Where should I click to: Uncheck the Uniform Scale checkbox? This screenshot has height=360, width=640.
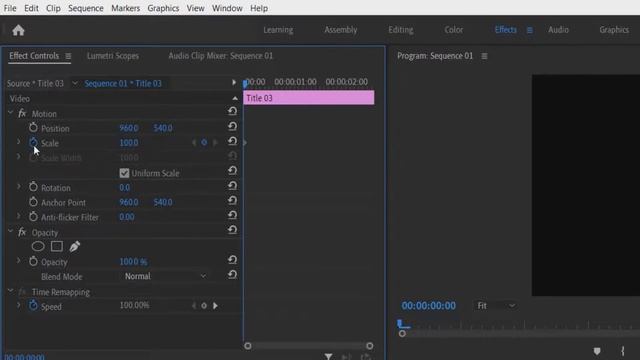coord(124,173)
